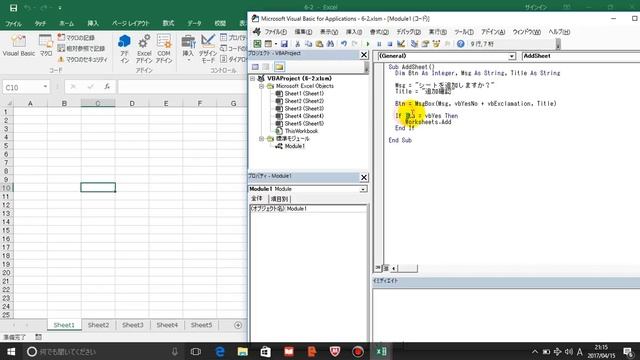The width and height of the screenshot is (640, 360).
Task: Click Visual Basic button in Excel ribbon
Action: [18, 45]
